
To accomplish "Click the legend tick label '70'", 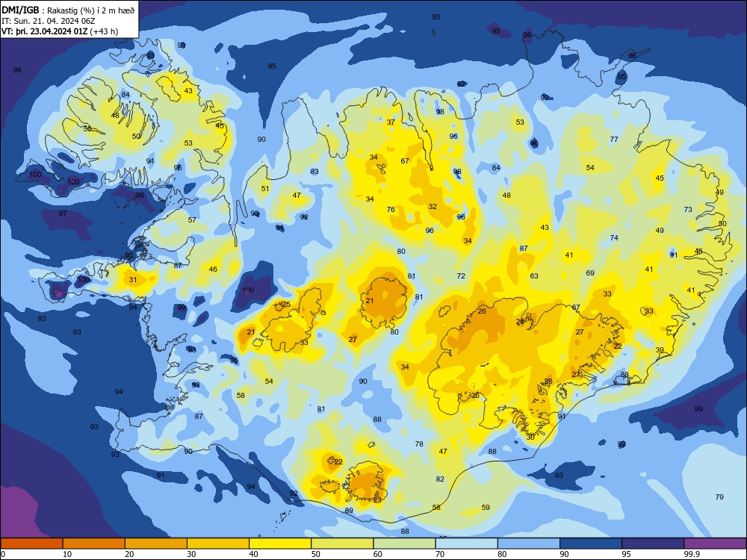I will (440, 554).
